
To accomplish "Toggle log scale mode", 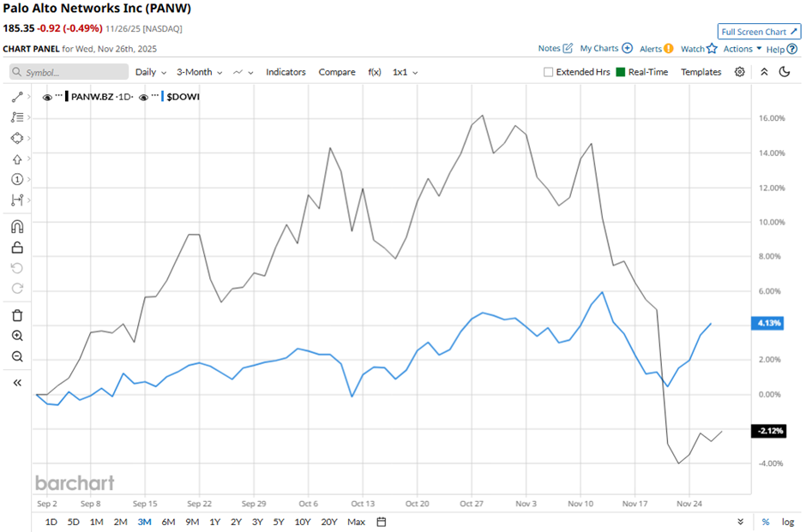I will point(787,522).
